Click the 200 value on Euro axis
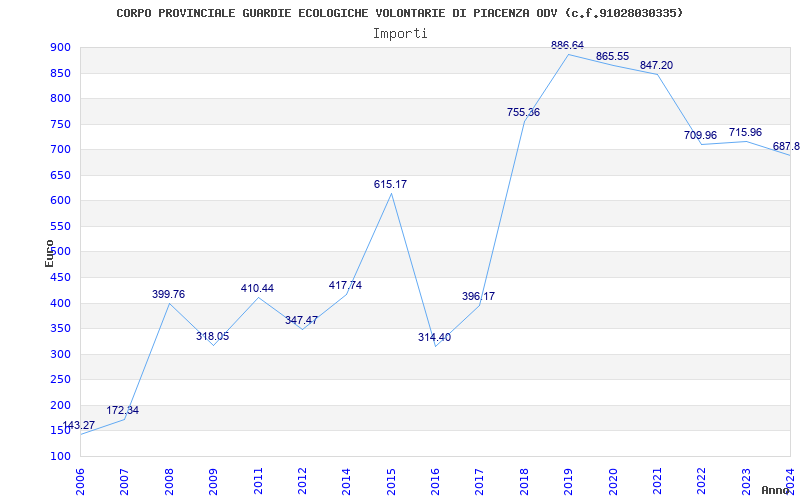This screenshot has width=800, height=500. point(60,405)
